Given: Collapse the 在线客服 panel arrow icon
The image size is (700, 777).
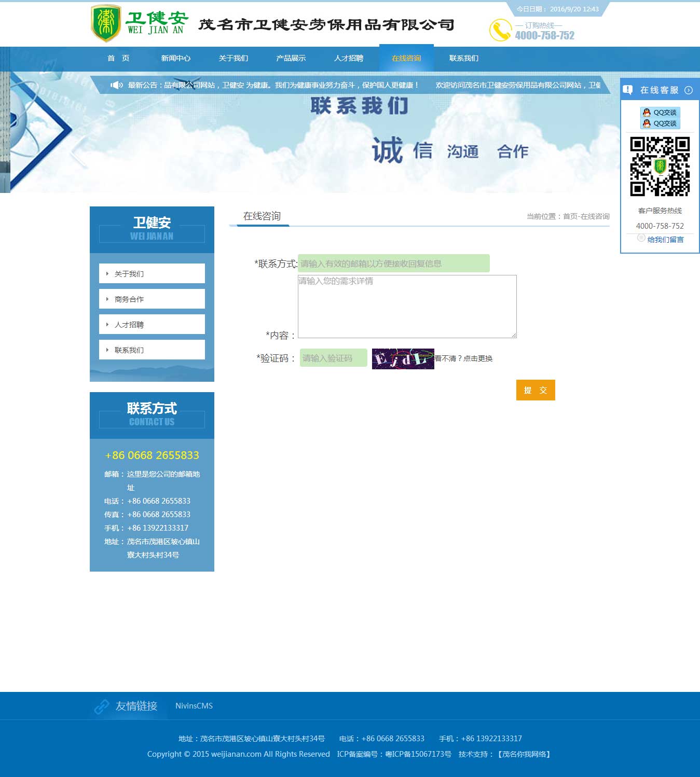Looking at the screenshot, I should click(689, 90).
